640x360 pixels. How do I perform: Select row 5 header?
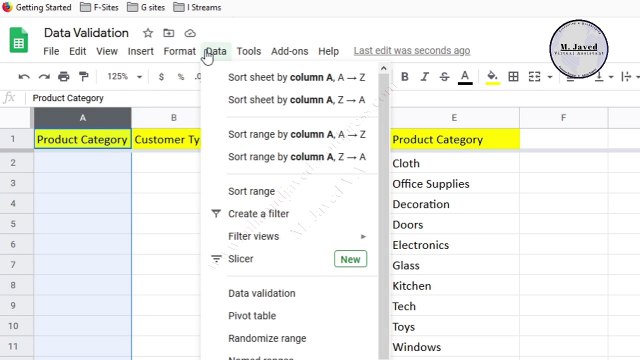[13, 224]
